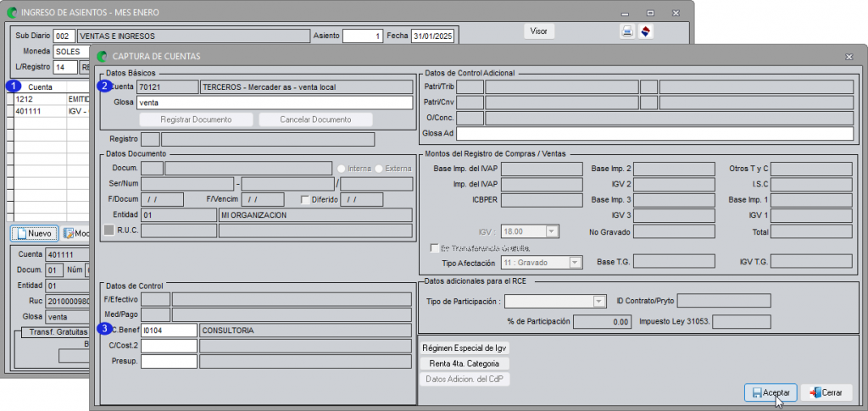Click the Base T.G. amount field
The height and width of the screenshot is (411, 868).
coord(674,262)
